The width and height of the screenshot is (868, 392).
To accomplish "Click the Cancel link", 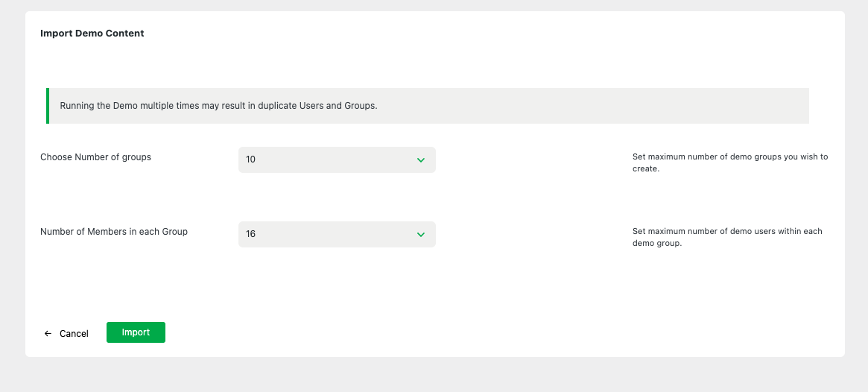I will [74, 334].
